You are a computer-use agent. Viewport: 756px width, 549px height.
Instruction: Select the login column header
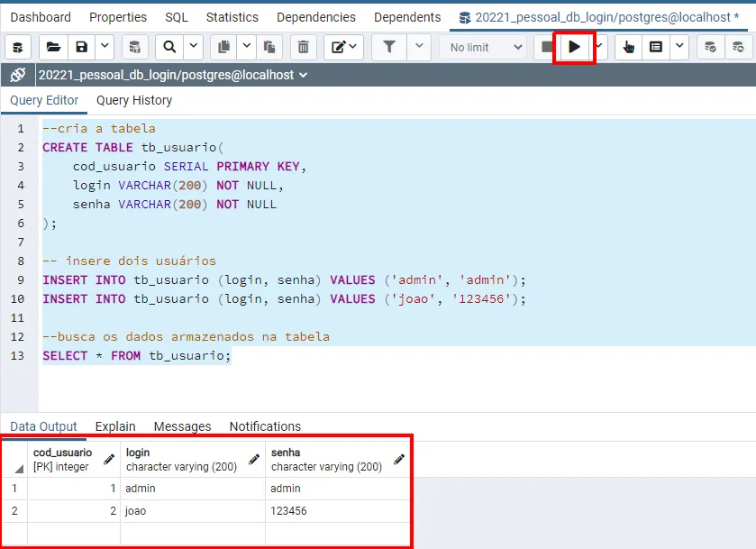[193, 459]
